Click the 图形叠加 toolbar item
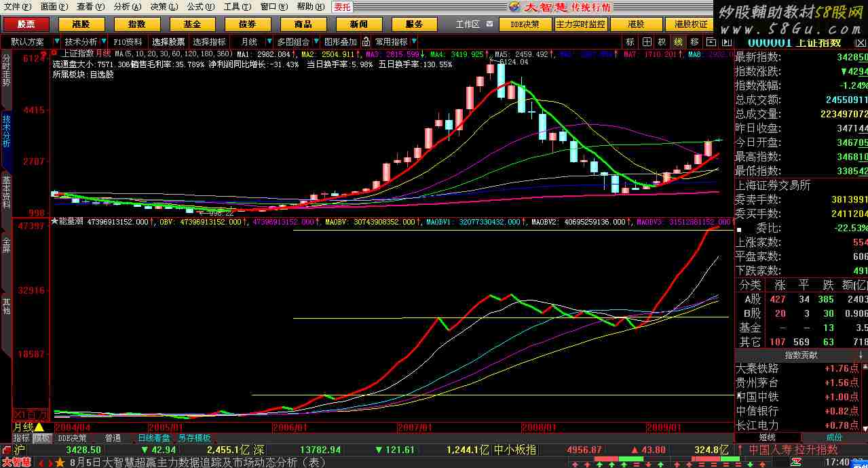 click(341, 42)
